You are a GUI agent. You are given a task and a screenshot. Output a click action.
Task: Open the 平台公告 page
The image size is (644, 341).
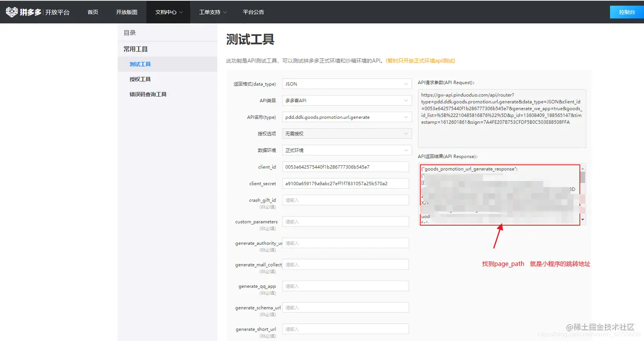tap(253, 12)
